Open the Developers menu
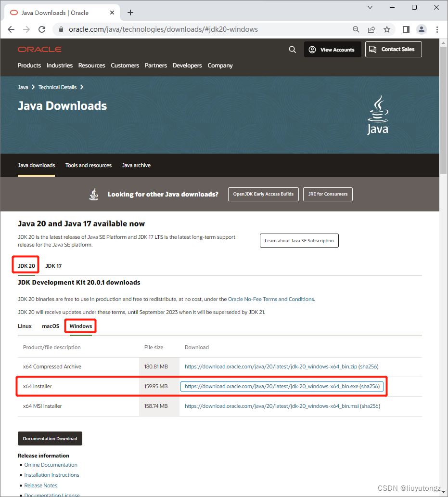This screenshot has height=497, width=448. click(187, 65)
